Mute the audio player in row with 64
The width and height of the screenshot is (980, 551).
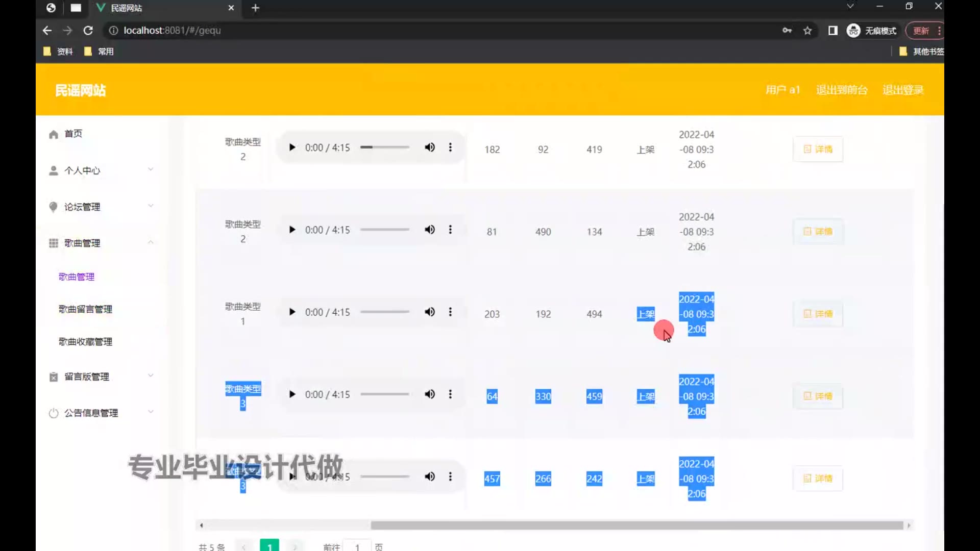click(430, 394)
